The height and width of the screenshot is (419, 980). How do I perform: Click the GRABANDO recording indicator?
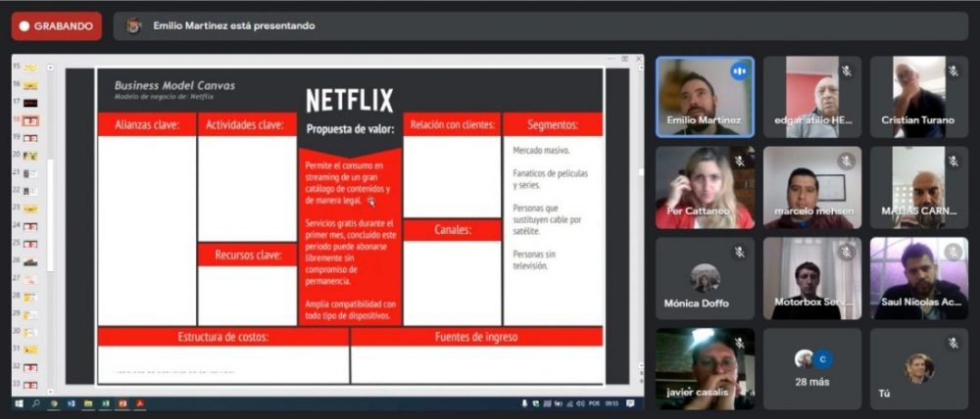click(x=56, y=26)
